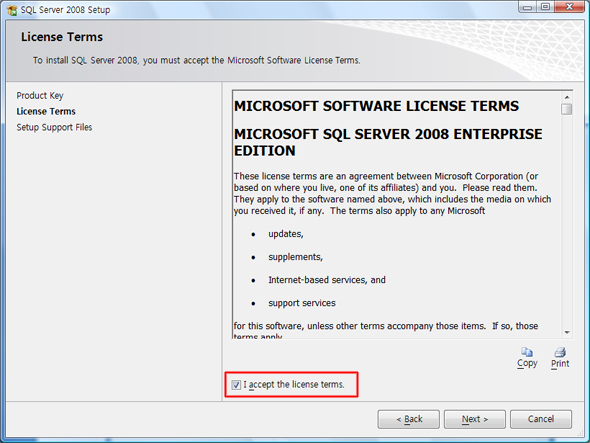Screen dimensions: 590x443
Task: Click the Copy icon for the license text
Action: click(x=527, y=352)
